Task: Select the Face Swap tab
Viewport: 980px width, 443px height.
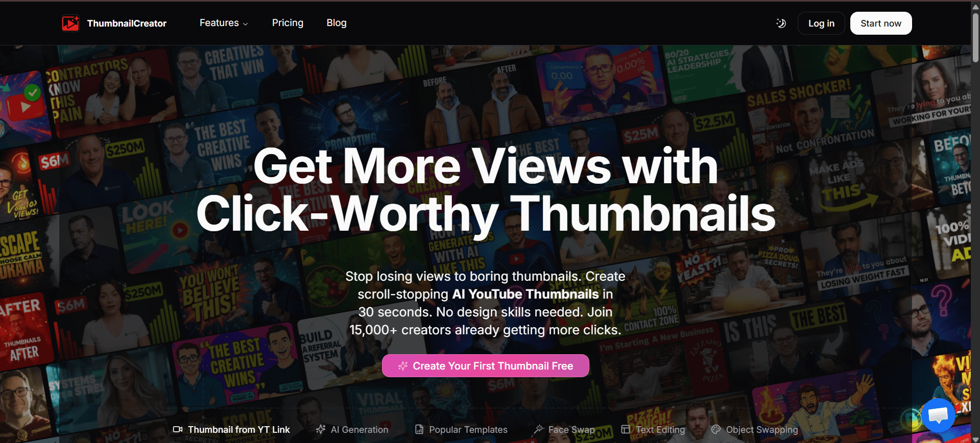Action: coord(564,430)
